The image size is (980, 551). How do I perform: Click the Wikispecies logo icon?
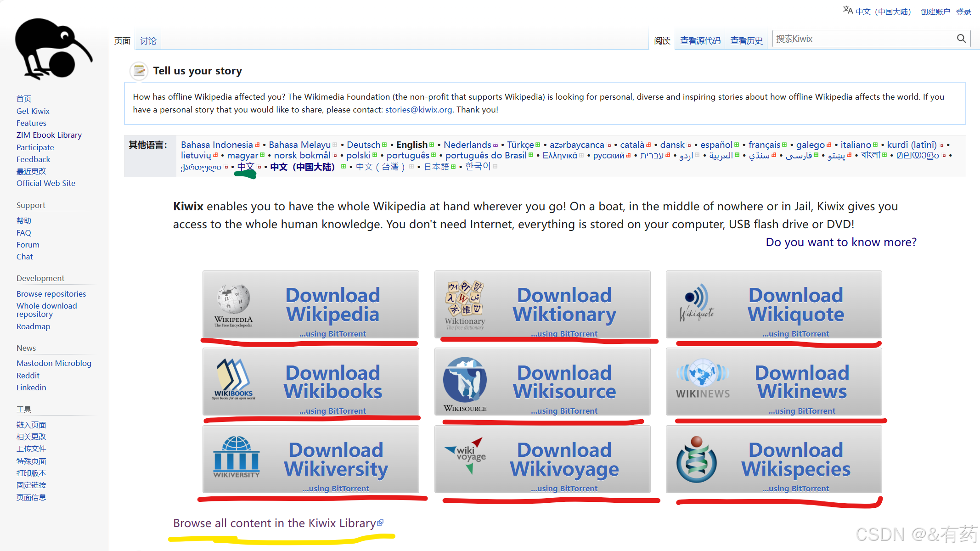point(697,459)
